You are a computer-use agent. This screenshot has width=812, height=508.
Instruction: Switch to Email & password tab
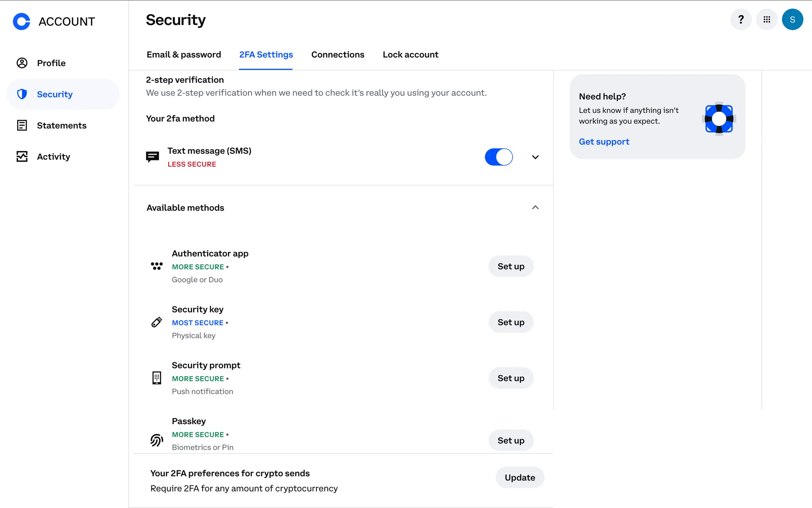coord(184,55)
